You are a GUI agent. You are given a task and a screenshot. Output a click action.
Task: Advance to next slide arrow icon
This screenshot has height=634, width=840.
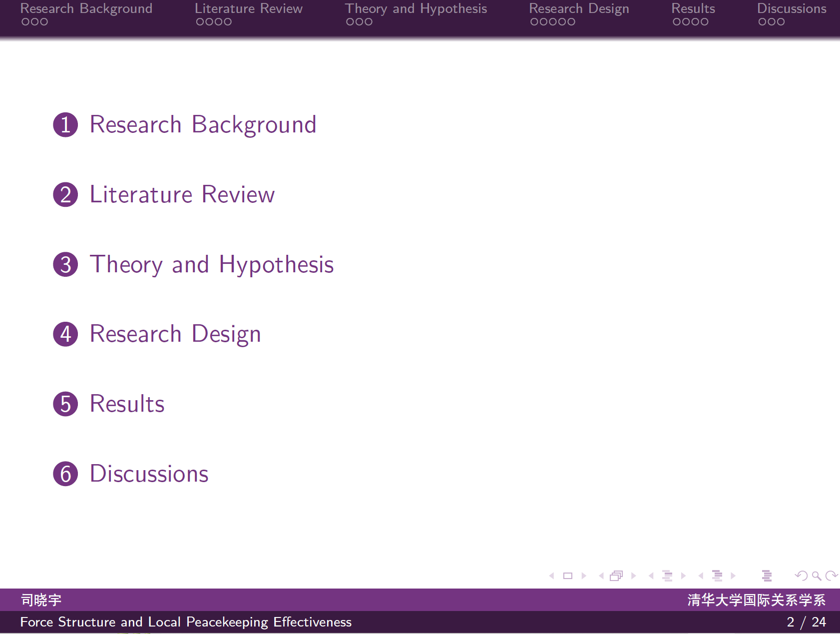[584, 576]
